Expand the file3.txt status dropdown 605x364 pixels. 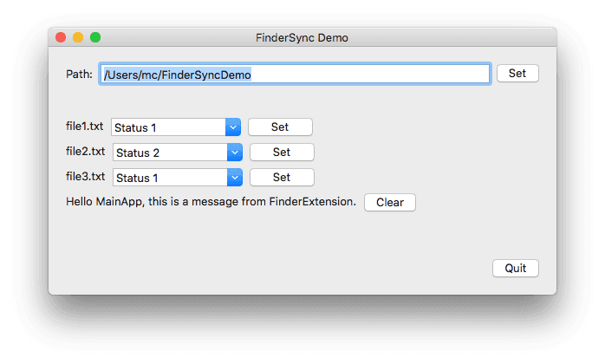point(177,178)
